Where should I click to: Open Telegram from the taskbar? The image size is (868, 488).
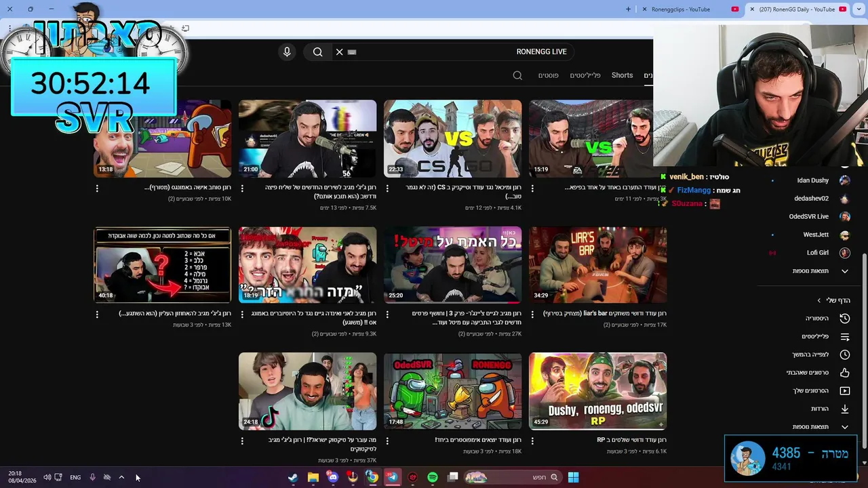[393, 477]
